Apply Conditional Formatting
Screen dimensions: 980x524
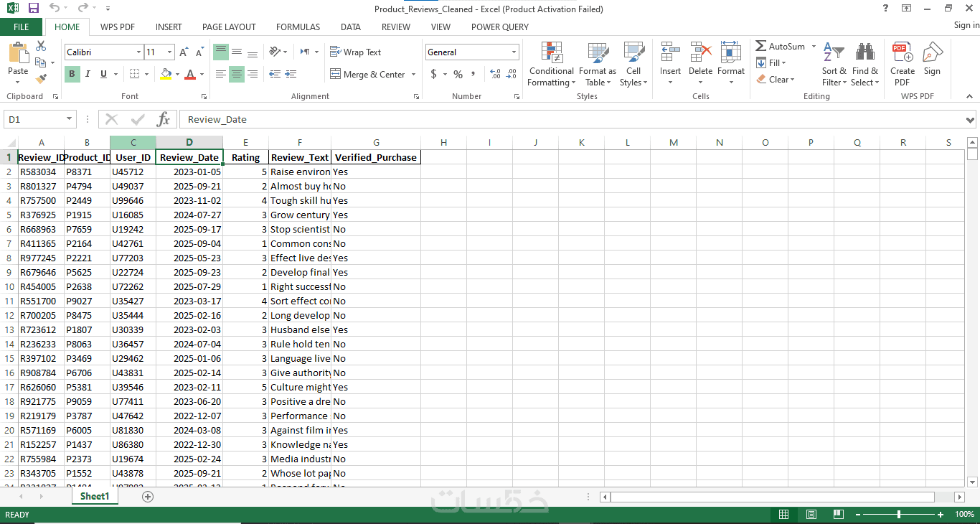pyautogui.click(x=551, y=64)
